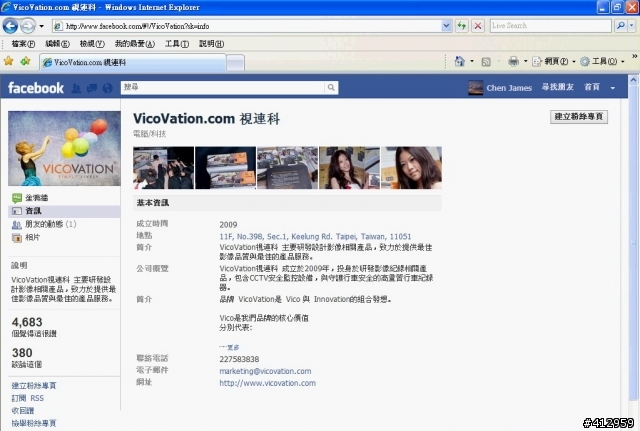Open the 檔案(F) menu

tap(23, 44)
